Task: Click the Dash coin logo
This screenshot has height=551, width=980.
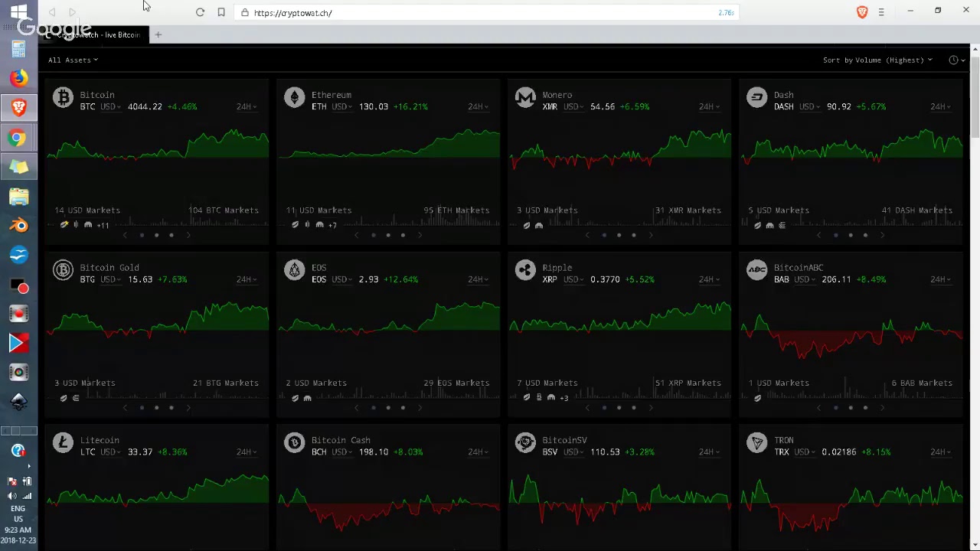Action: (x=756, y=98)
